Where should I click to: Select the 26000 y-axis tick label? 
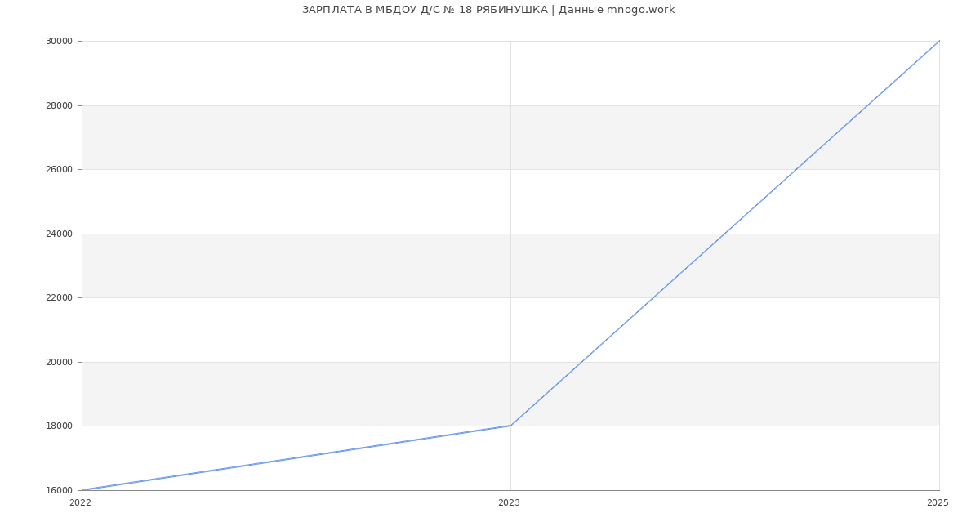[59, 170]
